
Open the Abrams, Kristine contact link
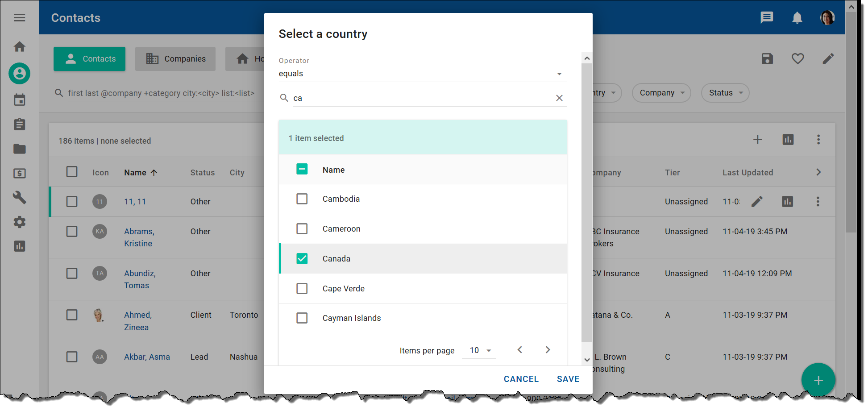point(139,237)
